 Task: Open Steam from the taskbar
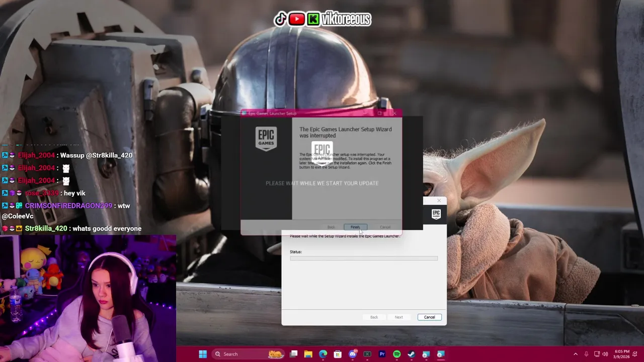click(x=411, y=354)
